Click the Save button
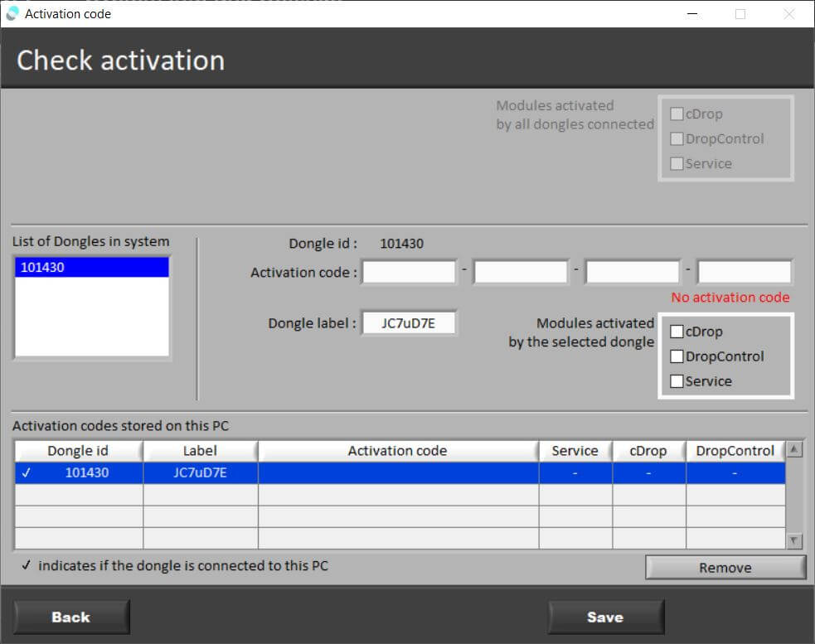The height and width of the screenshot is (644, 815). click(x=605, y=617)
